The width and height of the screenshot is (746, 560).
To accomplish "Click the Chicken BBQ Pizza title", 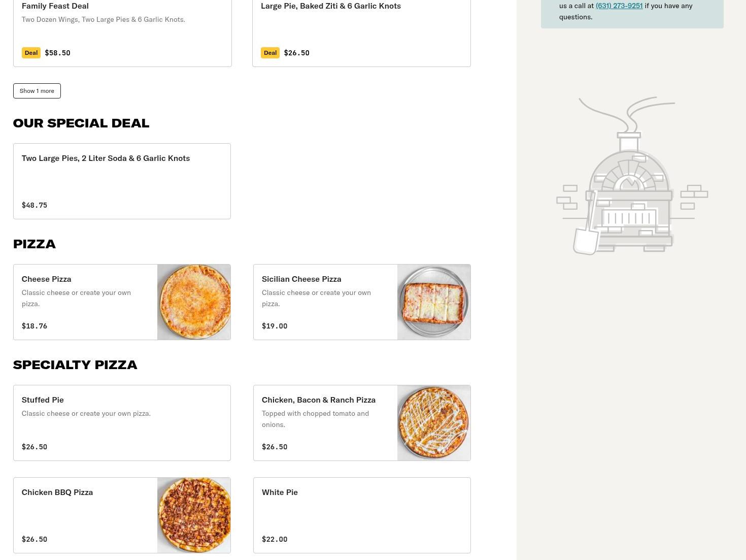I will click(x=57, y=492).
